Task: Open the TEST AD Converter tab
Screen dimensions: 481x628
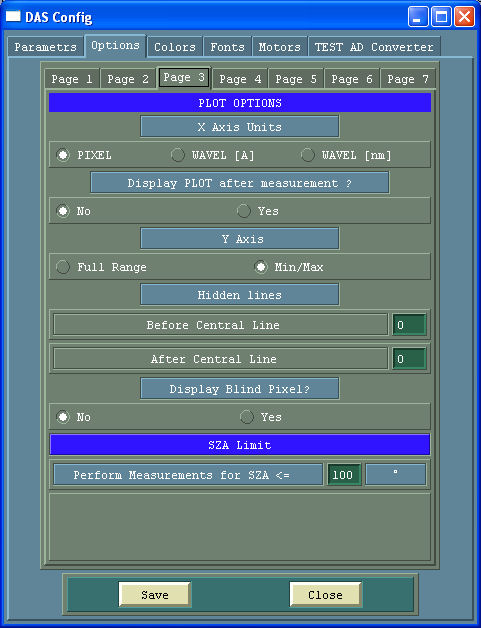Action: (374, 47)
